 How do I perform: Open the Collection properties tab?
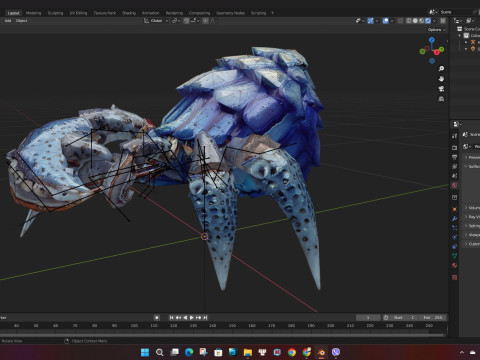[x=454, y=197]
